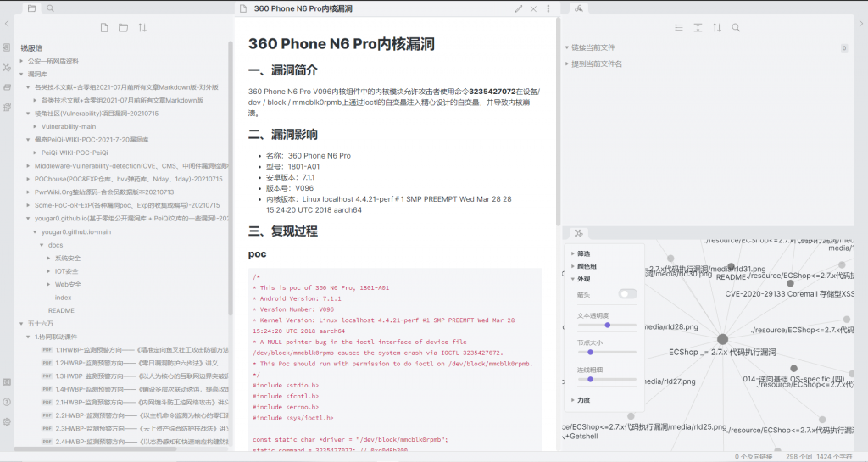Toggle show more context in backlinks
The height and width of the screenshot is (462, 868).
(698, 28)
